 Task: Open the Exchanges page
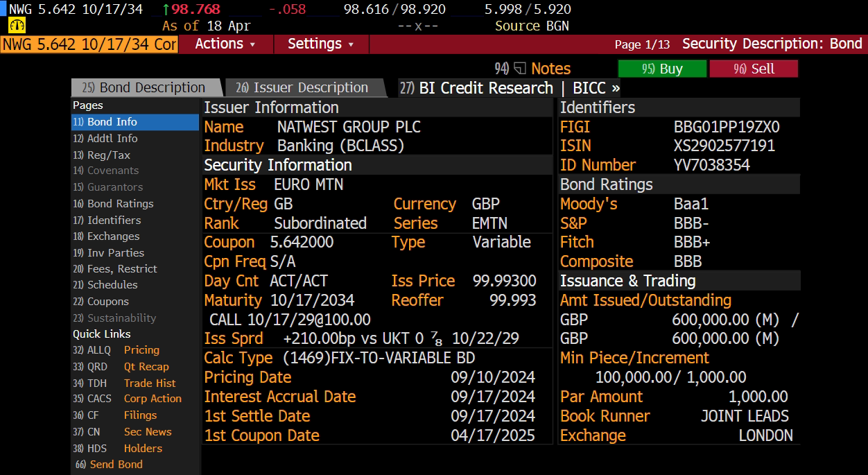coord(106,236)
